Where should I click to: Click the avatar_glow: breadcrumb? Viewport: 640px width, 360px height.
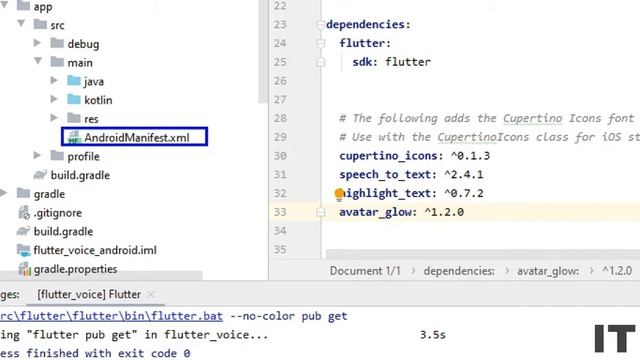(x=548, y=271)
